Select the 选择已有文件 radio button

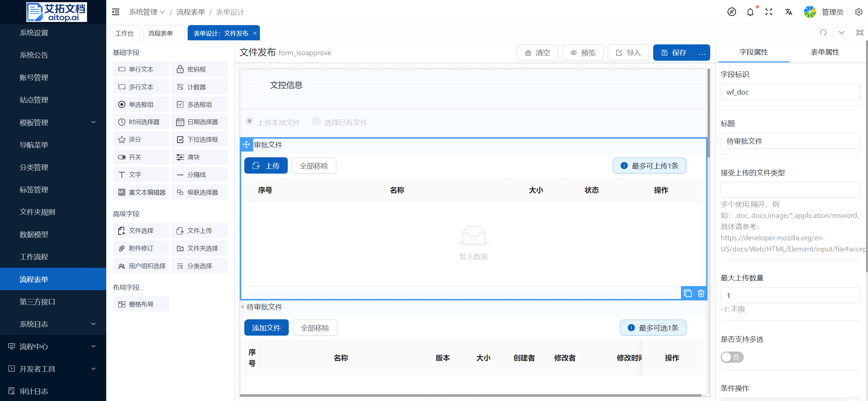pyautogui.click(x=316, y=121)
